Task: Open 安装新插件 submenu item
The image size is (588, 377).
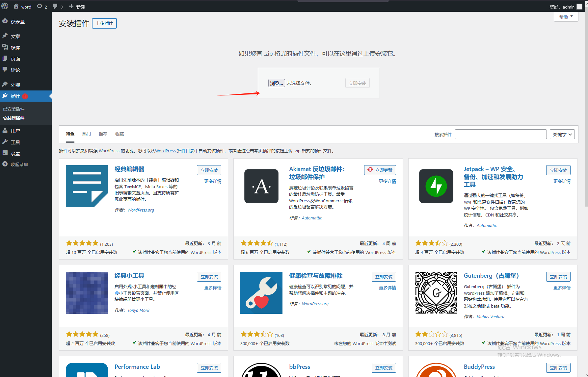Action: (x=14, y=118)
